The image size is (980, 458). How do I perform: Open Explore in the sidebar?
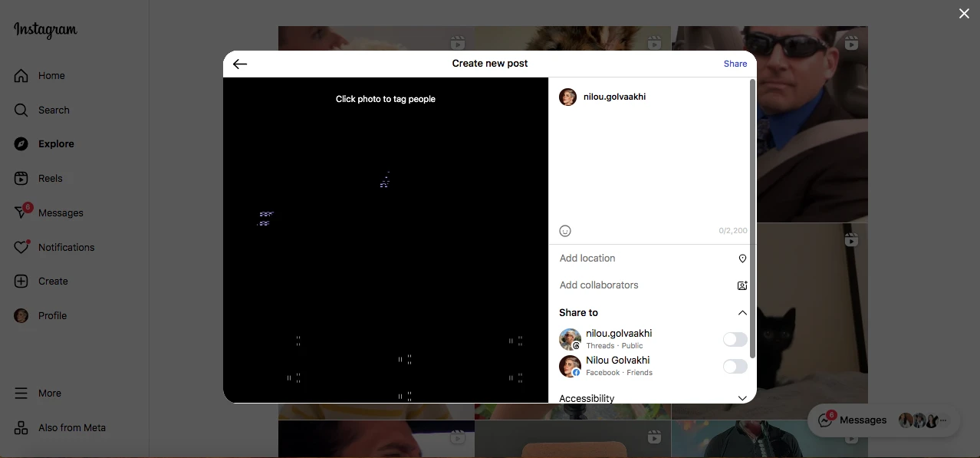74,144
